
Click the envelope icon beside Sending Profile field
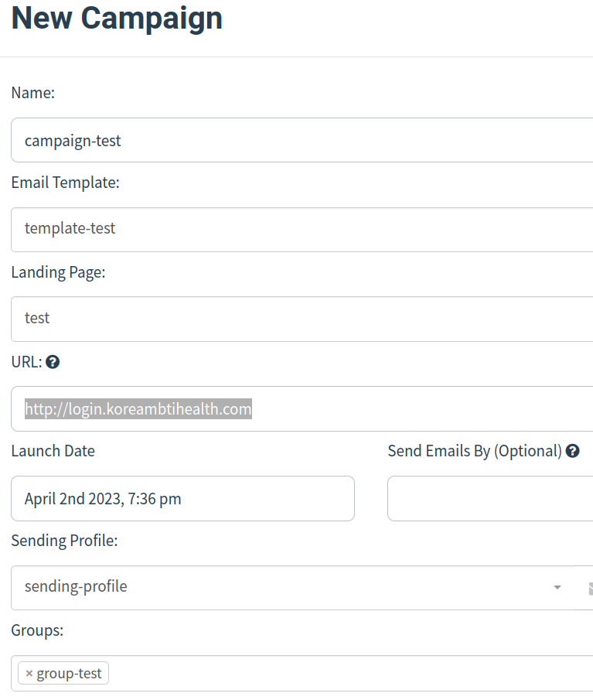589,588
